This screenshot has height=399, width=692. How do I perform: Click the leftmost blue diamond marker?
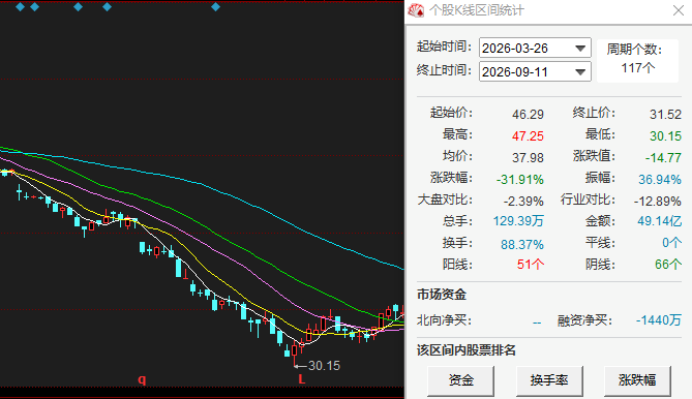coord(20,7)
